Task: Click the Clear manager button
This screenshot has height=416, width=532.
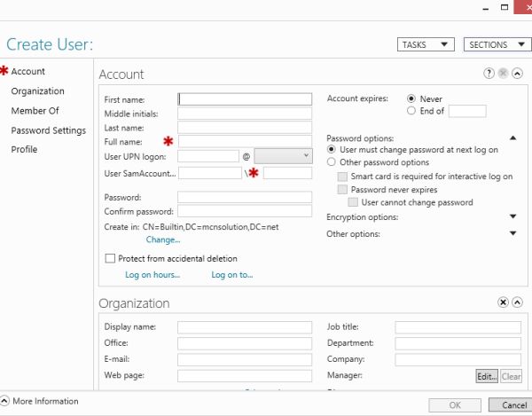Action: click(511, 376)
